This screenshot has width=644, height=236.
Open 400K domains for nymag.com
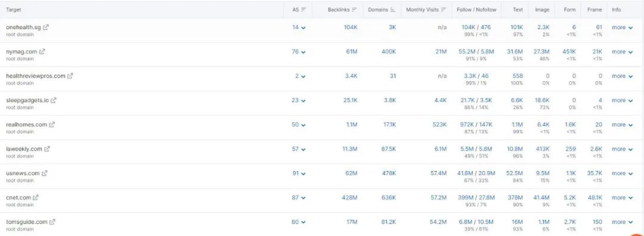click(389, 52)
